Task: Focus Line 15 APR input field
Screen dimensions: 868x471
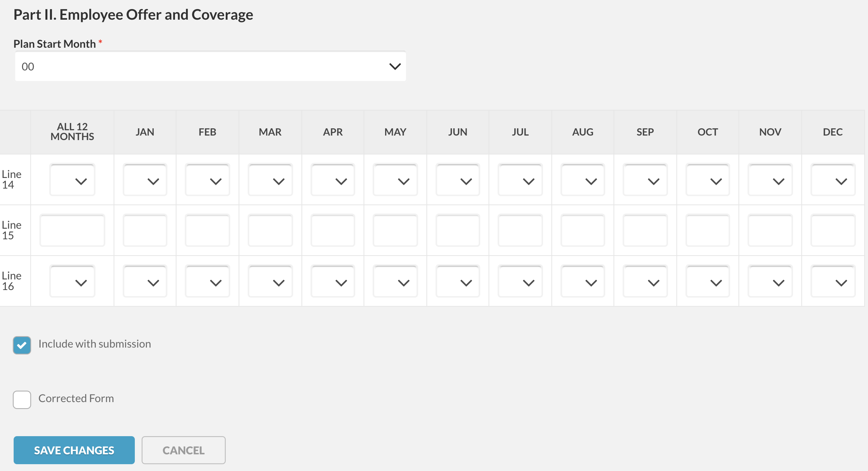Action: point(333,230)
